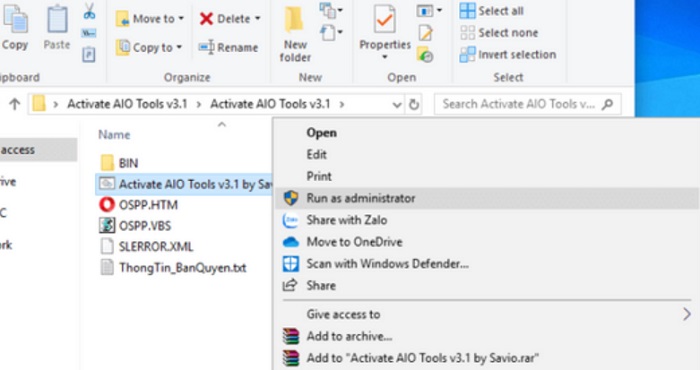The width and height of the screenshot is (700, 370).
Task: Open the Delete dropdown arrow
Action: 258,19
